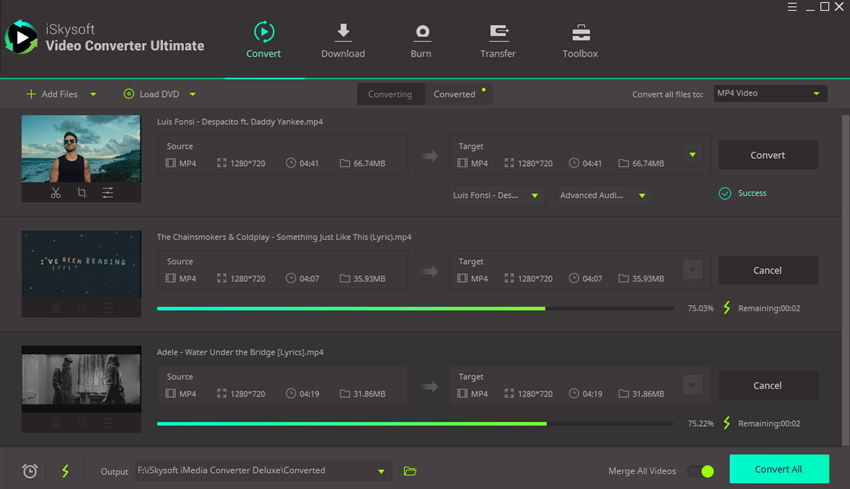Click the Adele video thumbnail

coord(81,380)
